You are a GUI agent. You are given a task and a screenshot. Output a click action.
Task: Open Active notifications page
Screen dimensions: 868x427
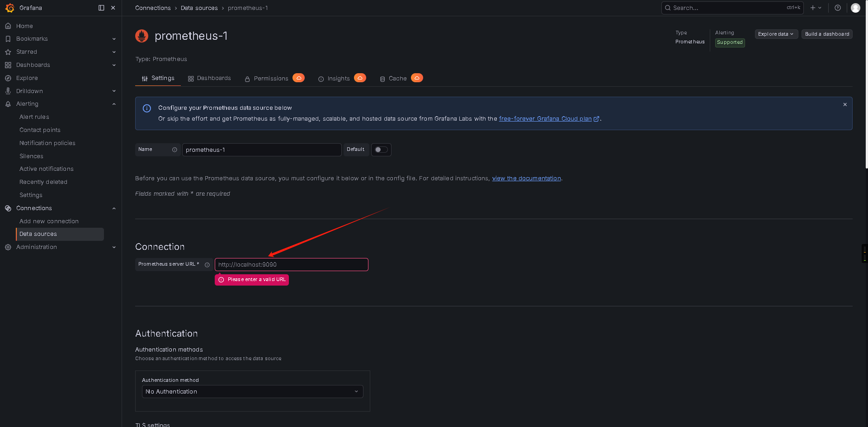(47, 169)
